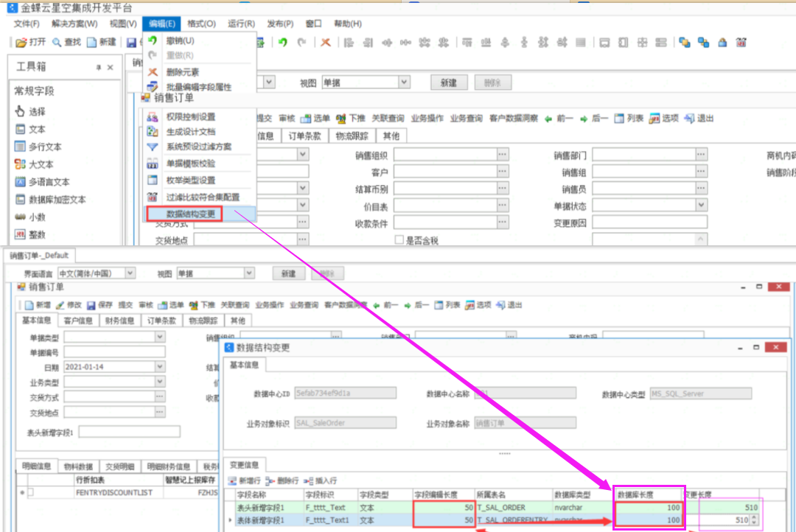Image resolution: width=796 pixels, height=532 pixels.
Task: Open the upper 视图 单据 dropdown
Action: tap(404, 83)
